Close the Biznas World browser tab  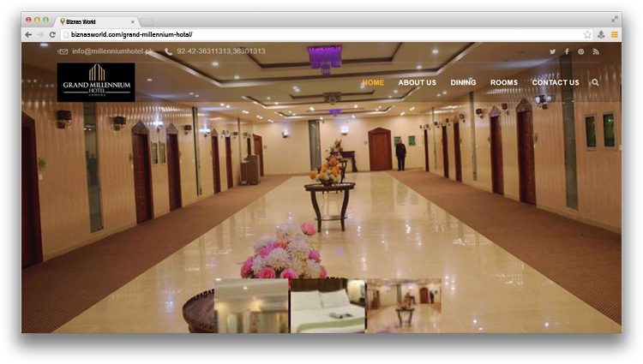(x=133, y=21)
